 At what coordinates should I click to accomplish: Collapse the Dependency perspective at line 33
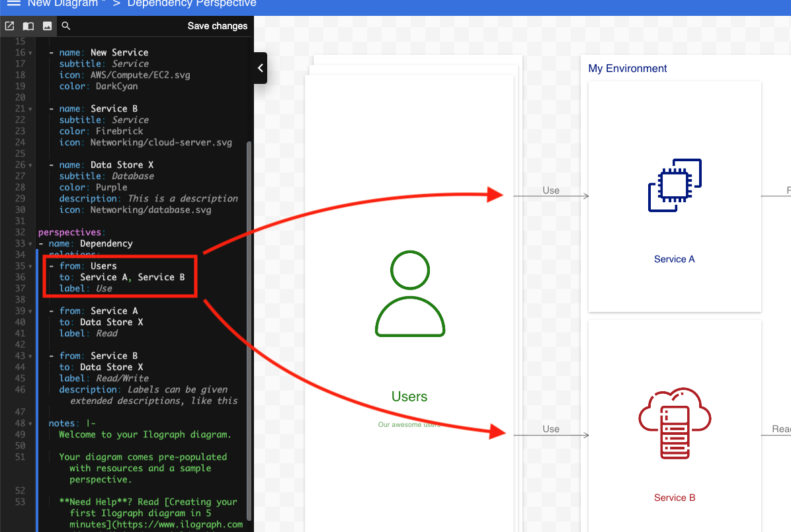[x=30, y=243]
